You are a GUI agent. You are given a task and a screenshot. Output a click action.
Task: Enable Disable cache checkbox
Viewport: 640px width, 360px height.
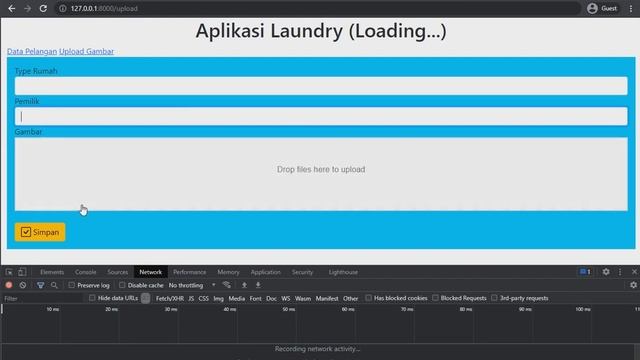tap(122, 285)
